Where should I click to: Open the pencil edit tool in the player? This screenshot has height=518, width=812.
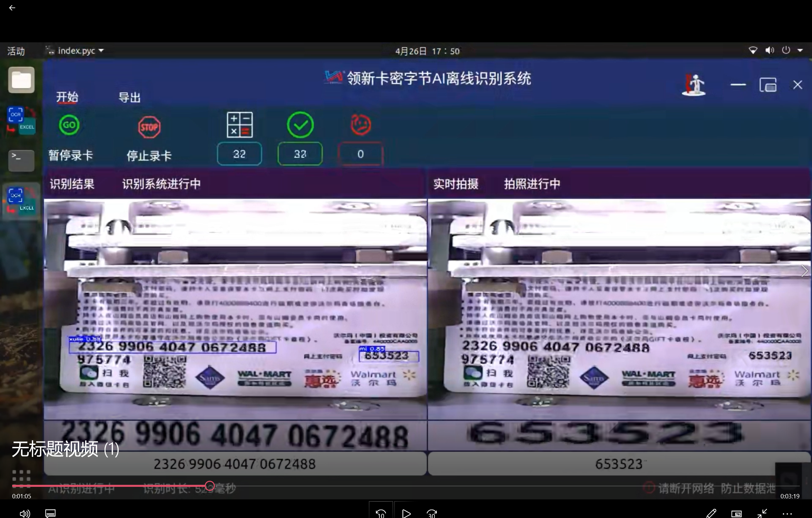[711, 513]
